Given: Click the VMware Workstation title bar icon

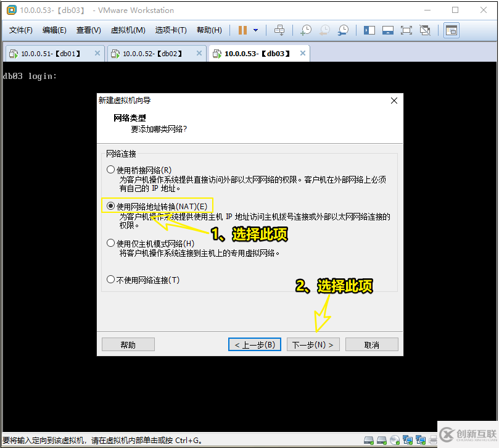Looking at the screenshot, I should tap(12, 10).
